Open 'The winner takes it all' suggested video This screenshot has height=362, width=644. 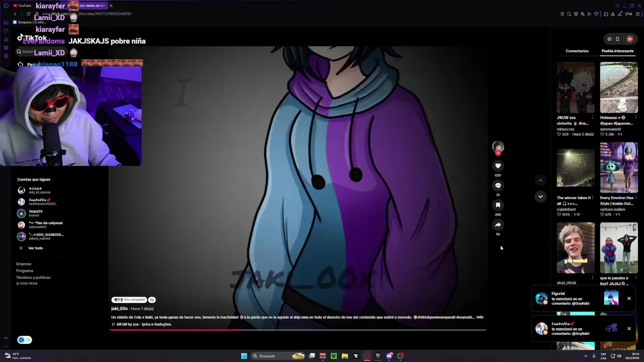[x=575, y=168]
